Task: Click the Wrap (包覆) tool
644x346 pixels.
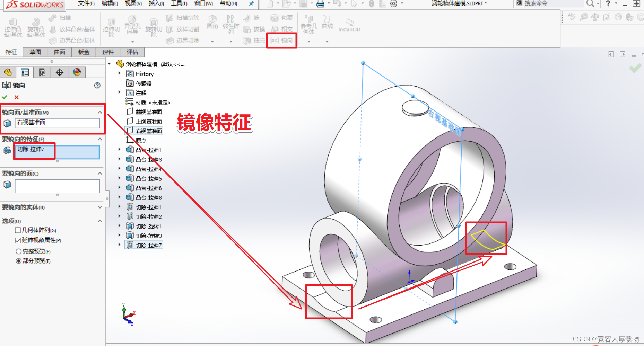Action: point(281,18)
